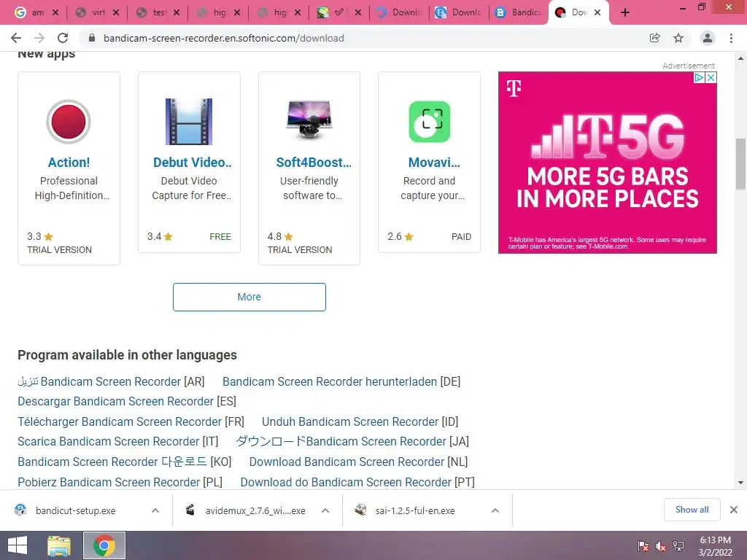
Task: Click the network tray icon
Action: pos(678,546)
